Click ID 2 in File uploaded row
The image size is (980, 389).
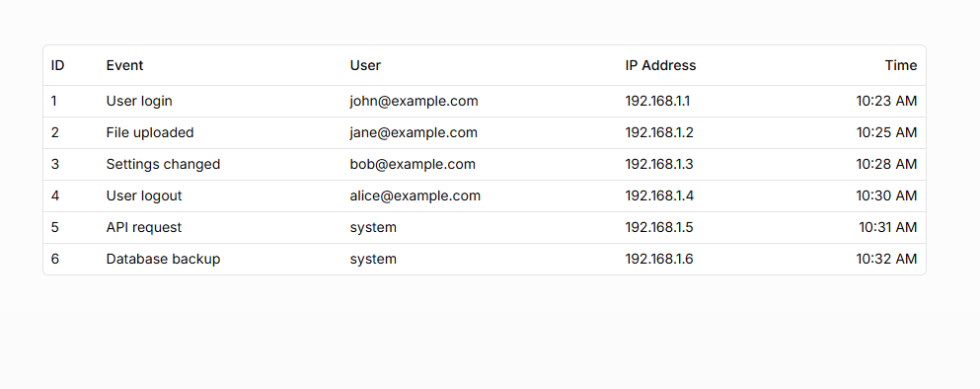click(x=55, y=132)
